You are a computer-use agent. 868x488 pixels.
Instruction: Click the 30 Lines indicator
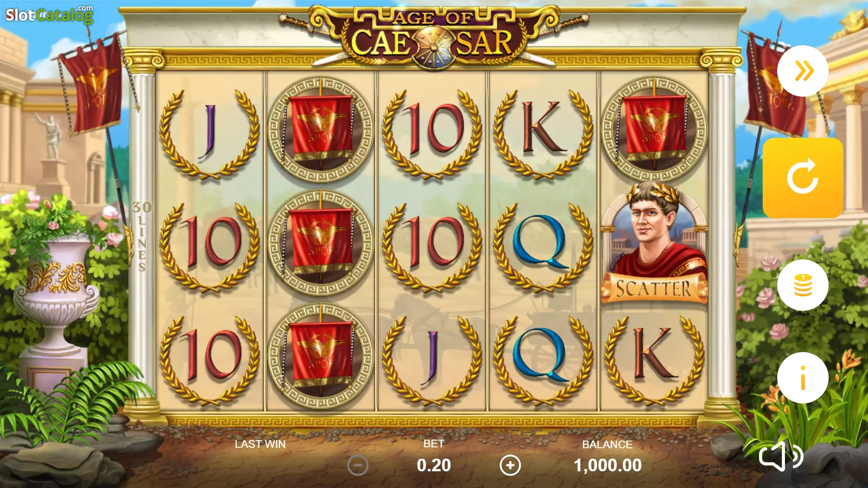(142, 236)
